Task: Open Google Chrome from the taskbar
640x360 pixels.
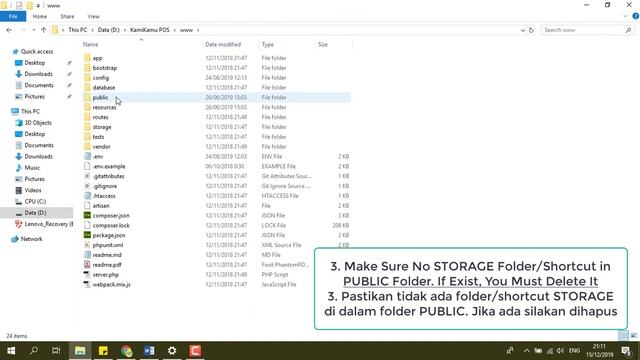Action: 127,351
